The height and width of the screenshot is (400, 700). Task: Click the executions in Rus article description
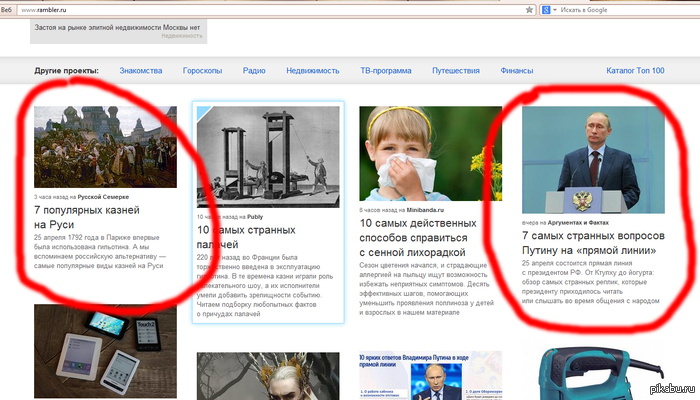(x=100, y=251)
